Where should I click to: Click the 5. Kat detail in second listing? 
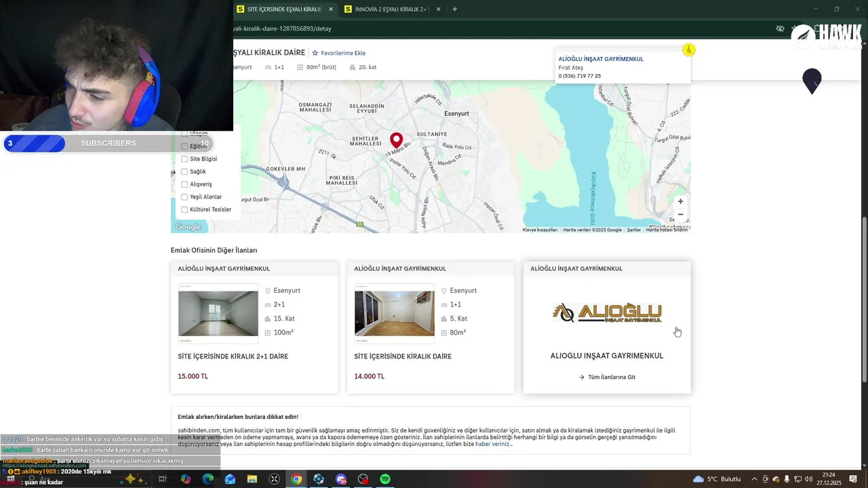[458, 319]
